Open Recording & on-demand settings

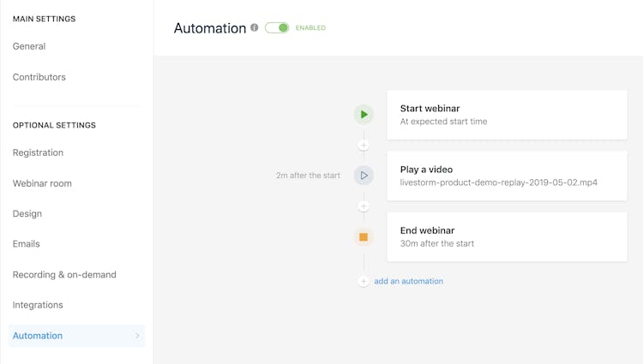(64, 275)
